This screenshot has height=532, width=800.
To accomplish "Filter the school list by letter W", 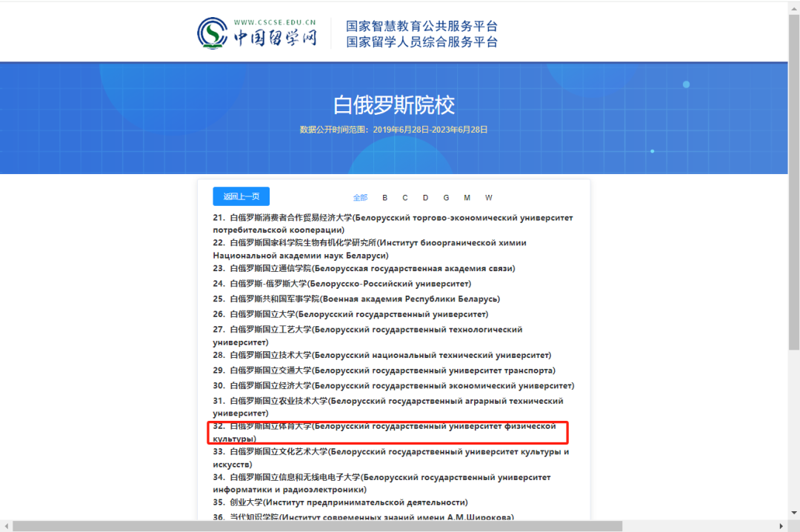I will coord(489,198).
